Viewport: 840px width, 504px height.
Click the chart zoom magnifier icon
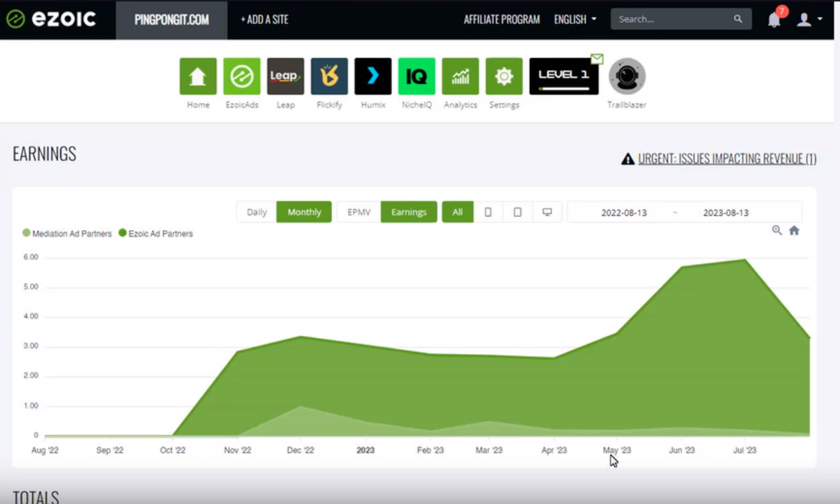click(x=777, y=230)
